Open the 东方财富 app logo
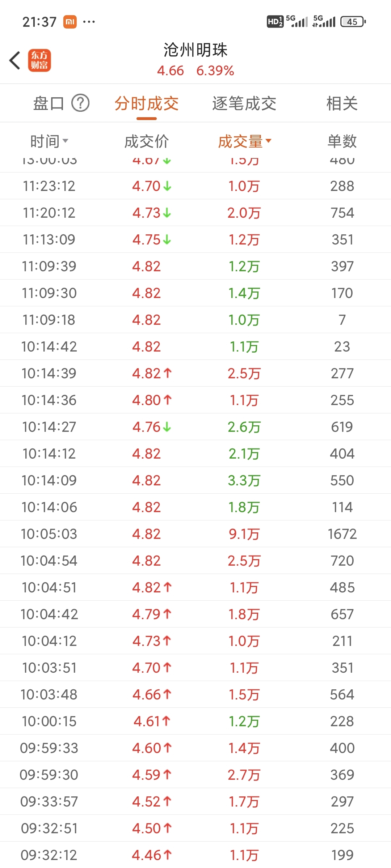 tap(39, 60)
